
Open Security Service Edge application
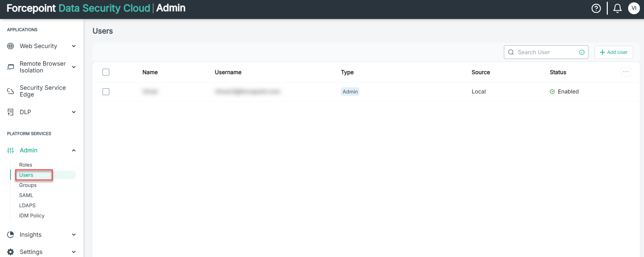[43, 91]
